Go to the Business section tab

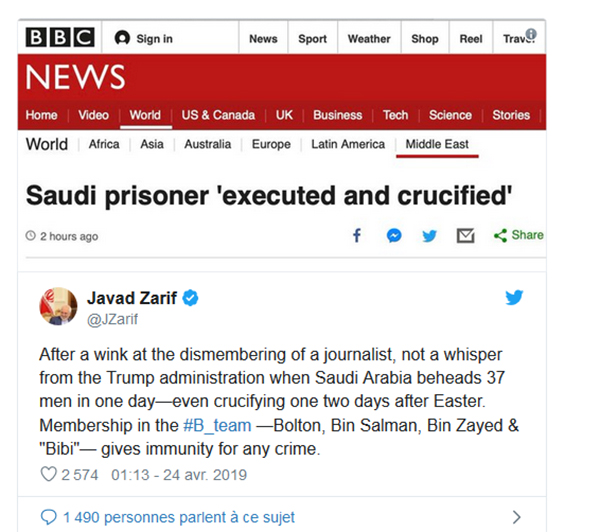[337, 115]
